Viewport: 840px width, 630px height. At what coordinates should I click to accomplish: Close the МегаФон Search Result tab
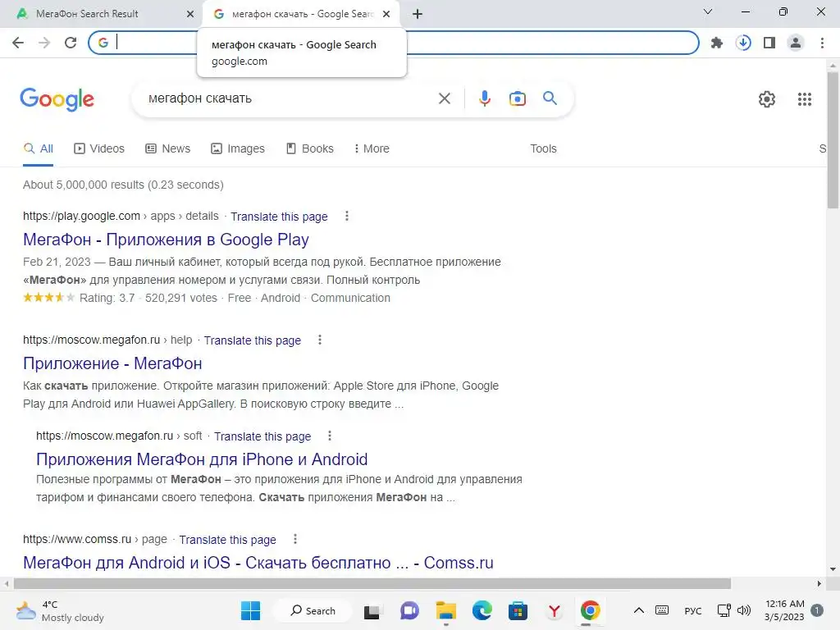(190, 14)
